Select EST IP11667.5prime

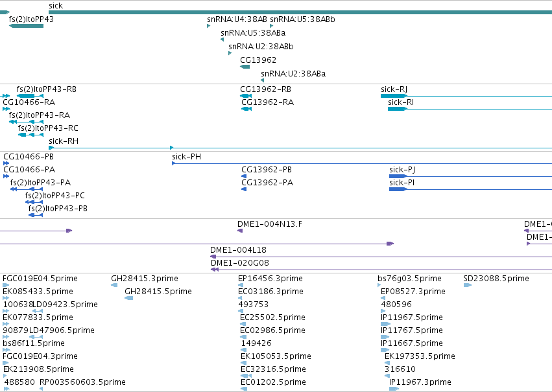(x=411, y=343)
